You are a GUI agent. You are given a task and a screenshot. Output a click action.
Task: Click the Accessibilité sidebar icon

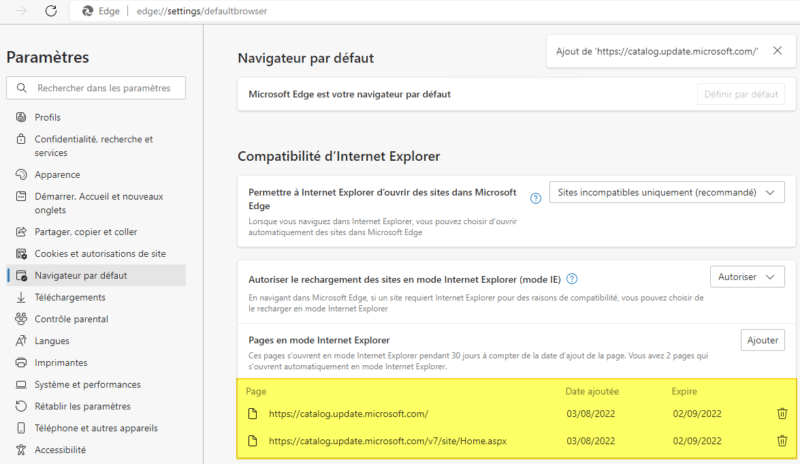[x=21, y=450]
